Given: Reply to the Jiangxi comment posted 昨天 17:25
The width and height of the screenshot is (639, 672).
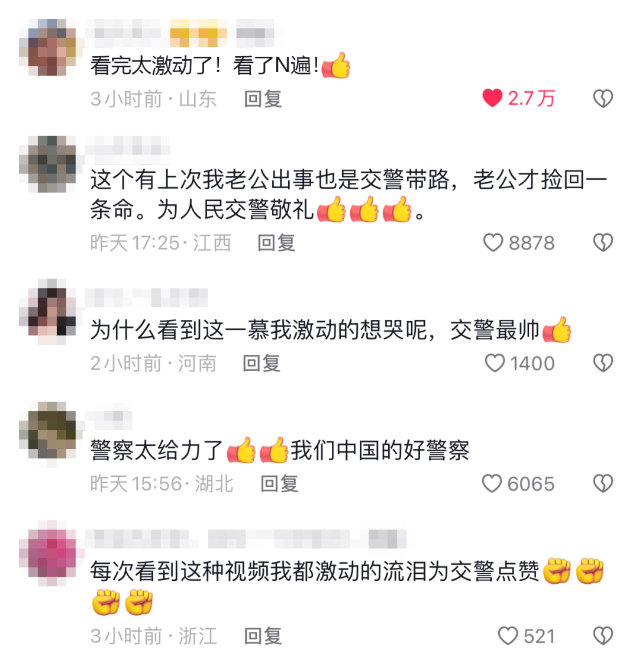Looking at the screenshot, I should click(x=276, y=243).
